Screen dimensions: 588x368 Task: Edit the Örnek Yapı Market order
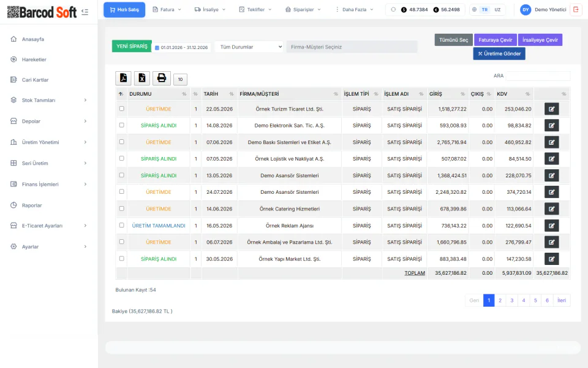pos(552,259)
